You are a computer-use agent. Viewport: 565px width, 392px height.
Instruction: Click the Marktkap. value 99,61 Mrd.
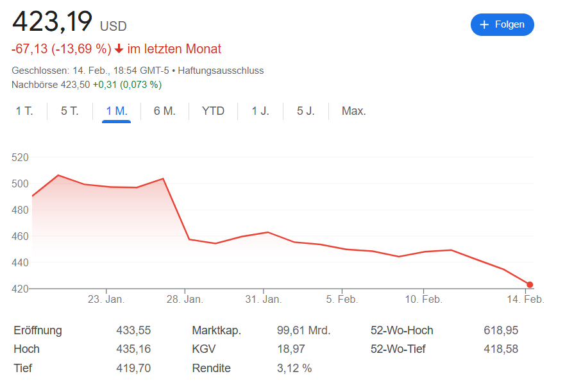coord(304,330)
